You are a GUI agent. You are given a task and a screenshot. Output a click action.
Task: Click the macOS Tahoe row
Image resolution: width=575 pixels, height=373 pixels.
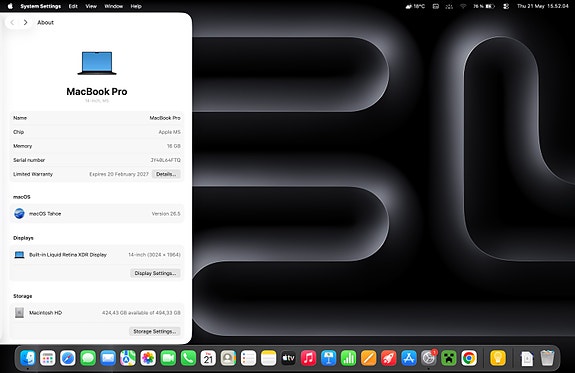(96, 213)
